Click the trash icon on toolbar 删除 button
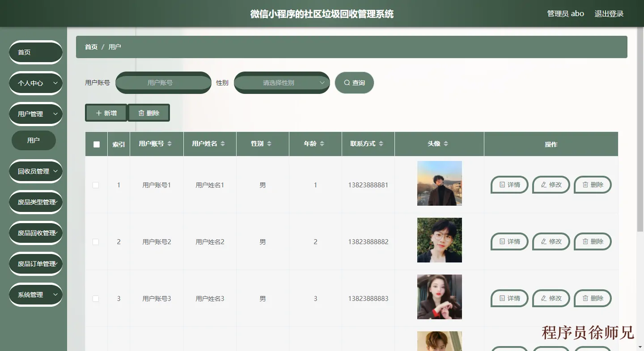The width and height of the screenshot is (644, 351). [x=141, y=113]
